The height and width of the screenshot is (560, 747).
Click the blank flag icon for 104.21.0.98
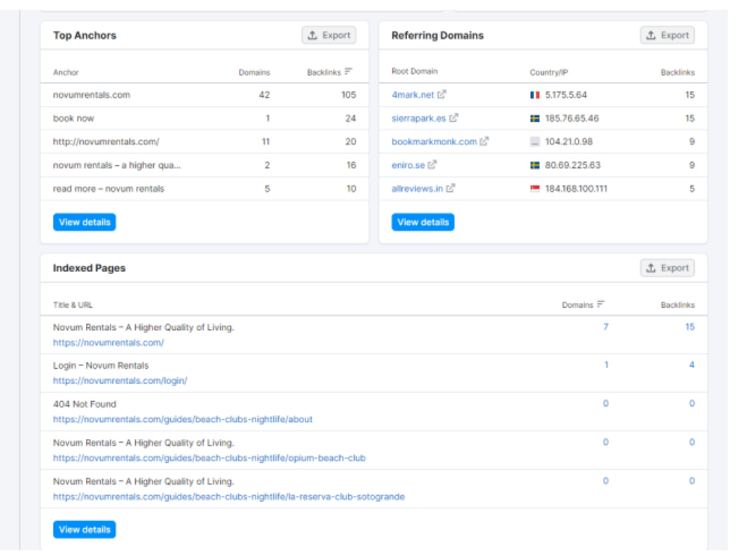[535, 142]
